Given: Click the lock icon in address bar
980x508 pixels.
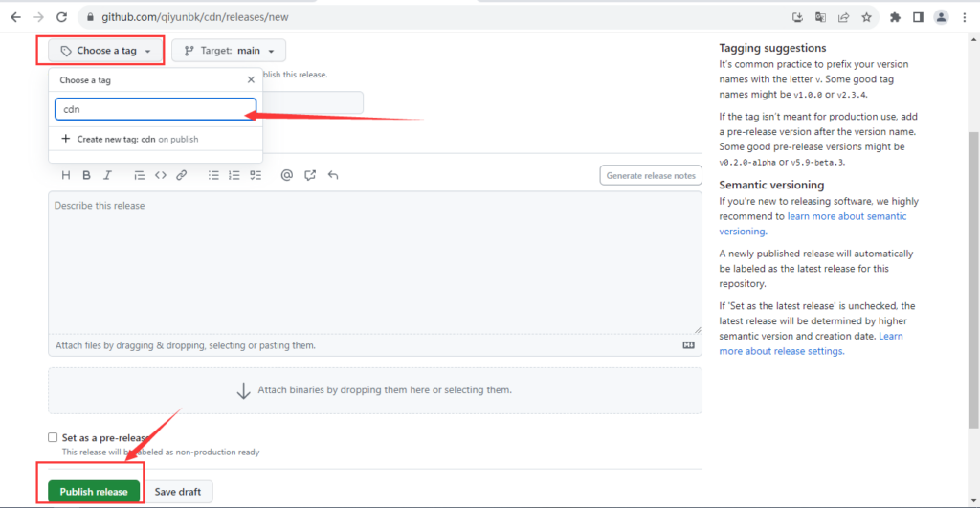Looking at the screenshot, I should coord(90,17).
